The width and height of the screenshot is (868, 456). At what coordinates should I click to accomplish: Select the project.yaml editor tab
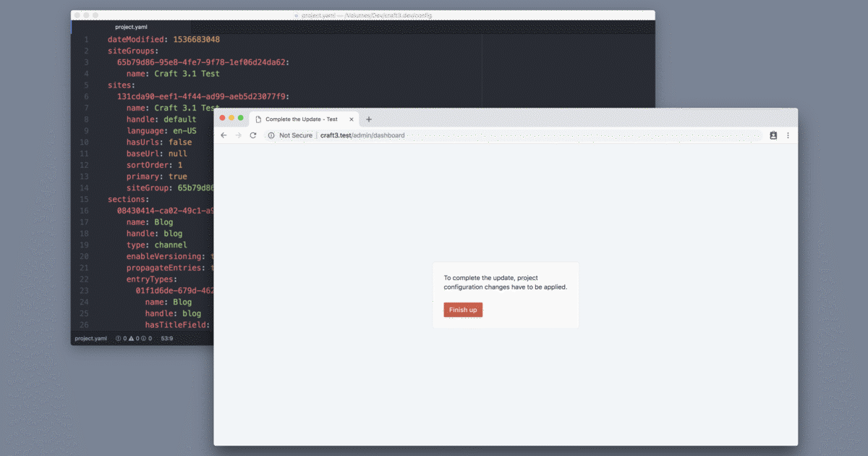point(131,27)
